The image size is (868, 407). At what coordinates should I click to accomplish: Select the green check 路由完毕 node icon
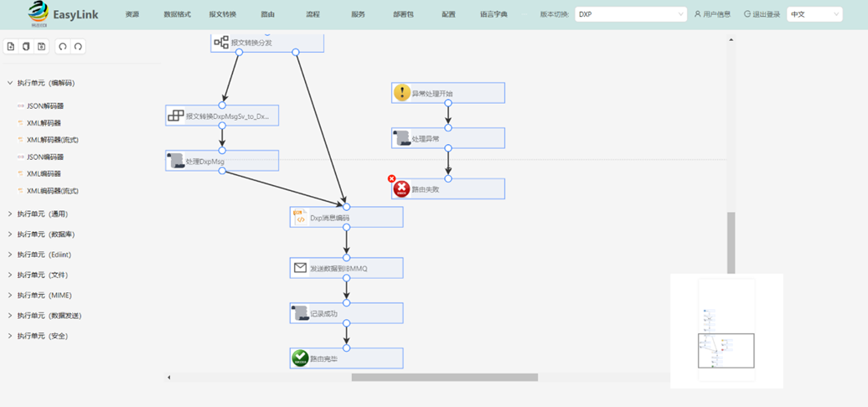(x=300, y=358)
